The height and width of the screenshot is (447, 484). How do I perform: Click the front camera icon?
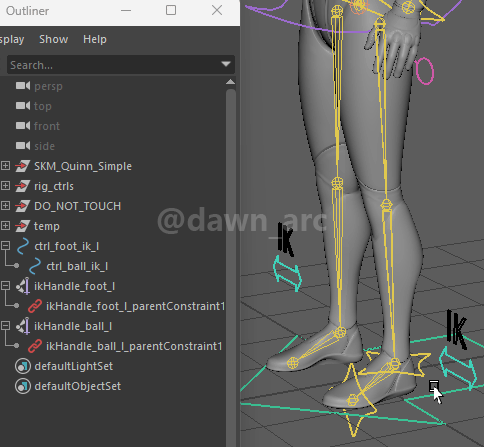pyautogui.click(x=23, y=126)
